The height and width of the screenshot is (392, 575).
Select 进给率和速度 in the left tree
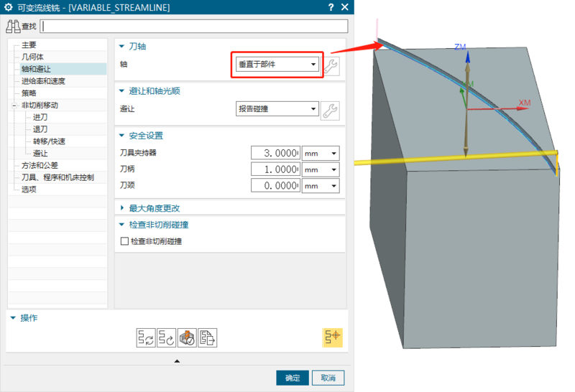43,81
